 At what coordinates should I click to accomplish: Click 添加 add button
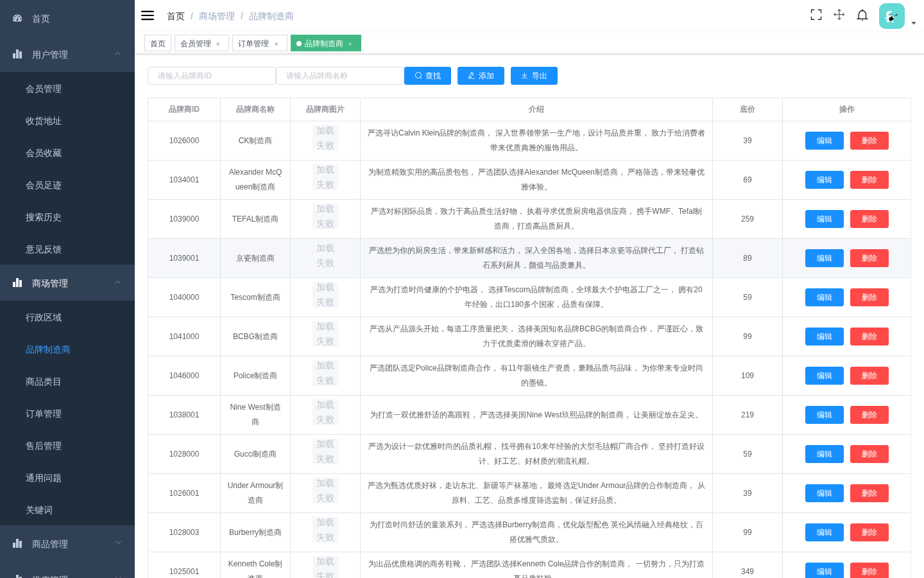point(481,76)
